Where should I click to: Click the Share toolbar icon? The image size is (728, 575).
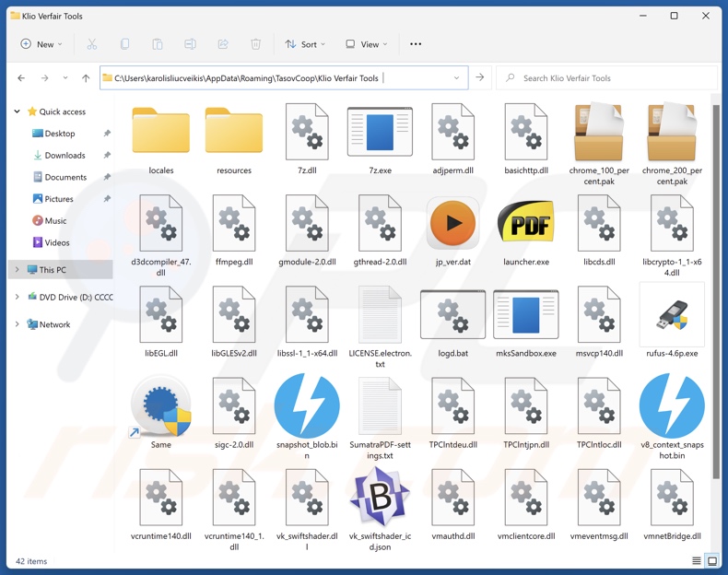tap(223, 44)
